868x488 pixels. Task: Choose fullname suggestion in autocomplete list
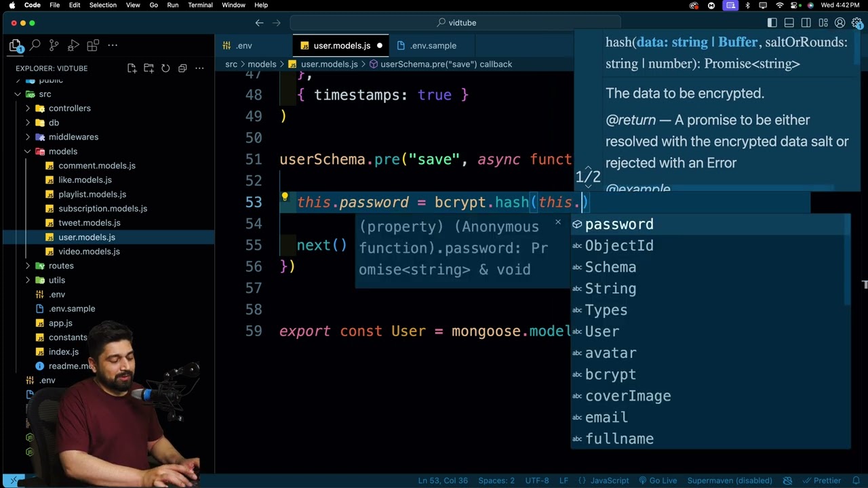[710, 439]
